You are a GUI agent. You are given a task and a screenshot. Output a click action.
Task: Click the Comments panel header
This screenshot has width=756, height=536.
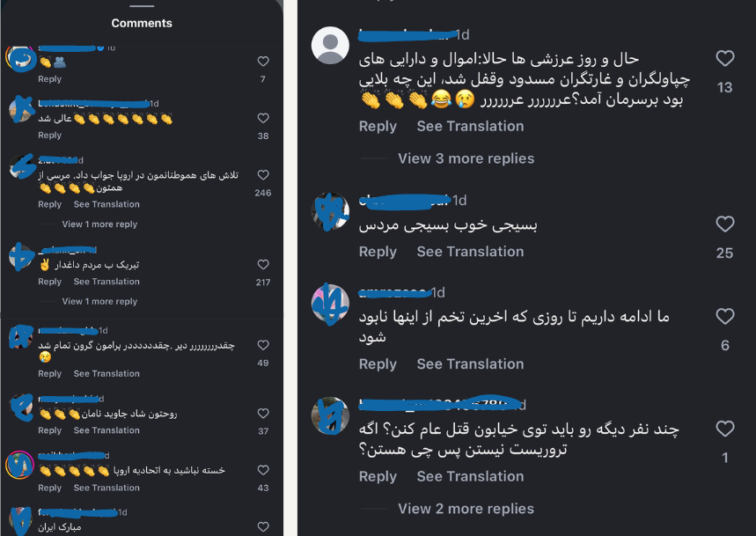click(142, 23)
